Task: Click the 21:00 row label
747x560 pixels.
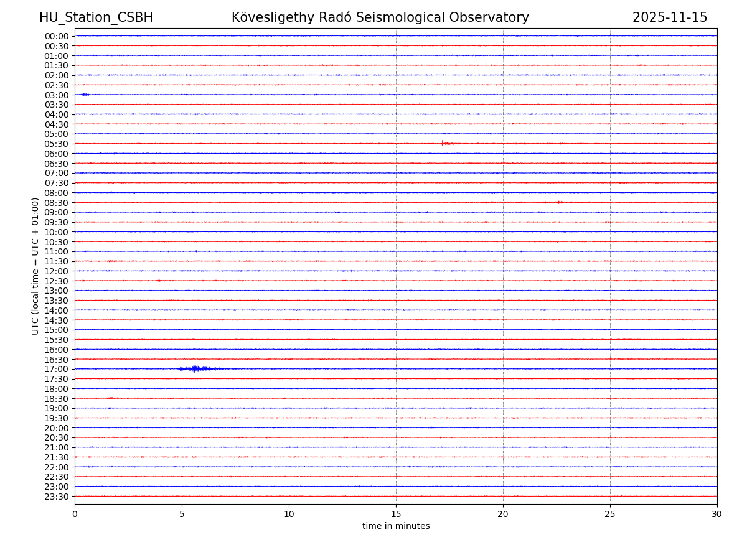Action: point(57,447)
